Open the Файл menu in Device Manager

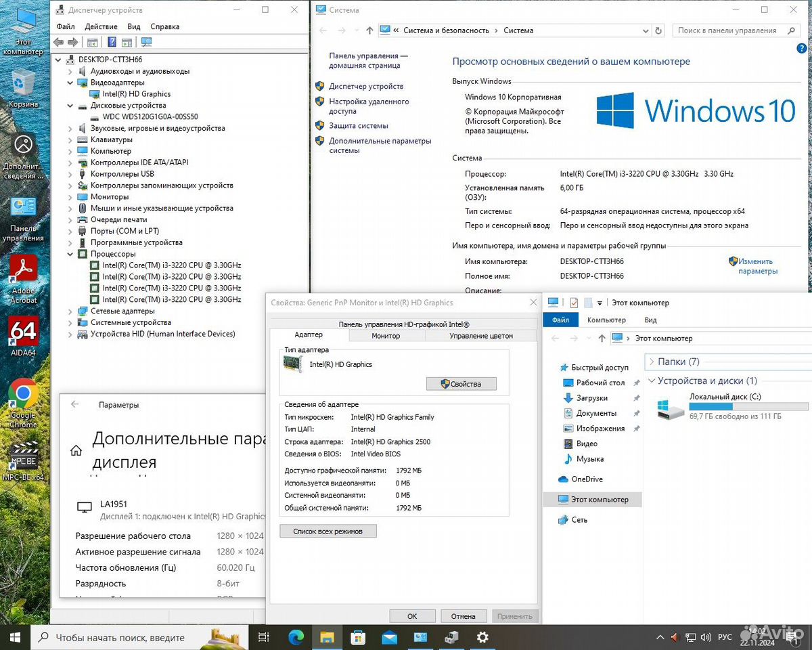tap(66, 26)
